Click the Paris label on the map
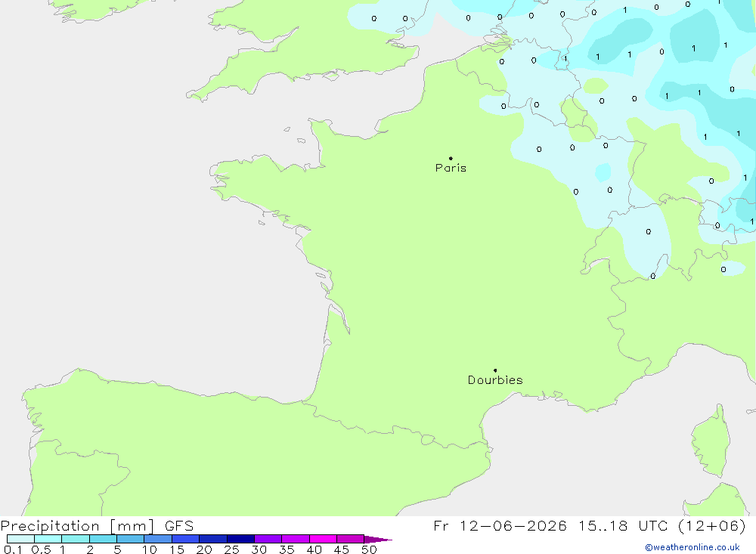 pyautogui.click(x=451, y=168)
